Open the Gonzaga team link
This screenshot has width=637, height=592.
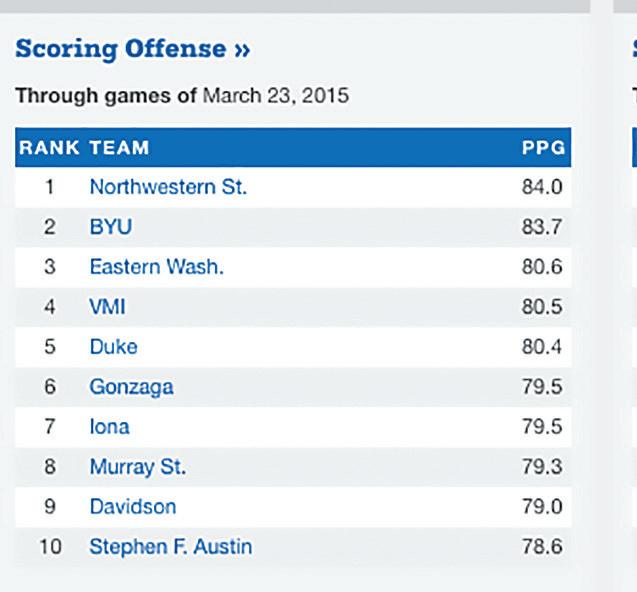pos(132,387)
